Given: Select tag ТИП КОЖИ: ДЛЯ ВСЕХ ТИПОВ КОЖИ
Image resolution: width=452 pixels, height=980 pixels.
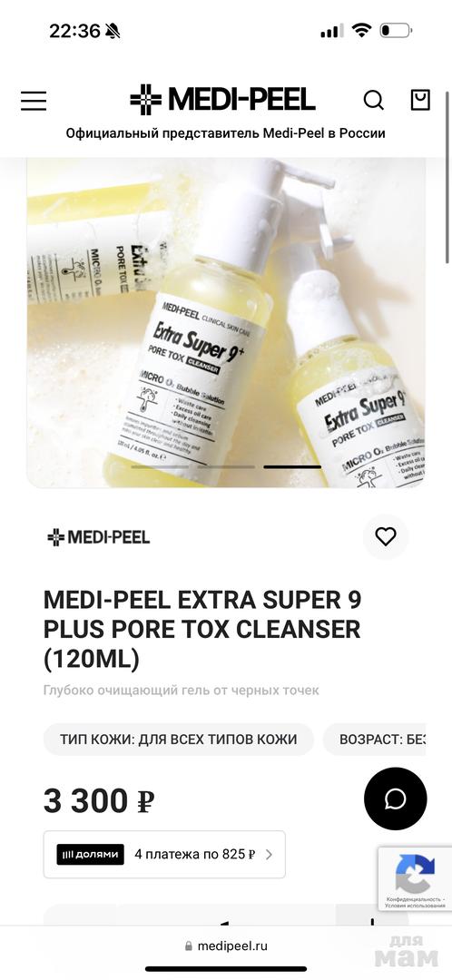Looking at the screenshot, I should (x=178, y=740).
